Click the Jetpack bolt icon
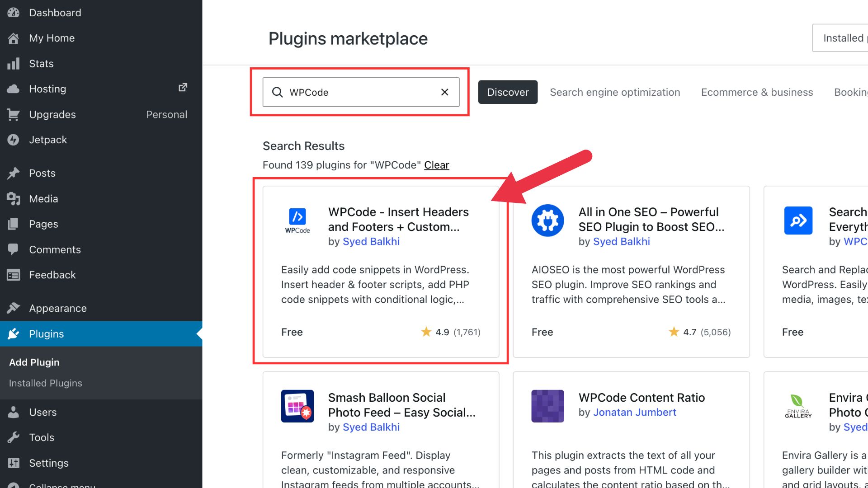 [14, 140]
